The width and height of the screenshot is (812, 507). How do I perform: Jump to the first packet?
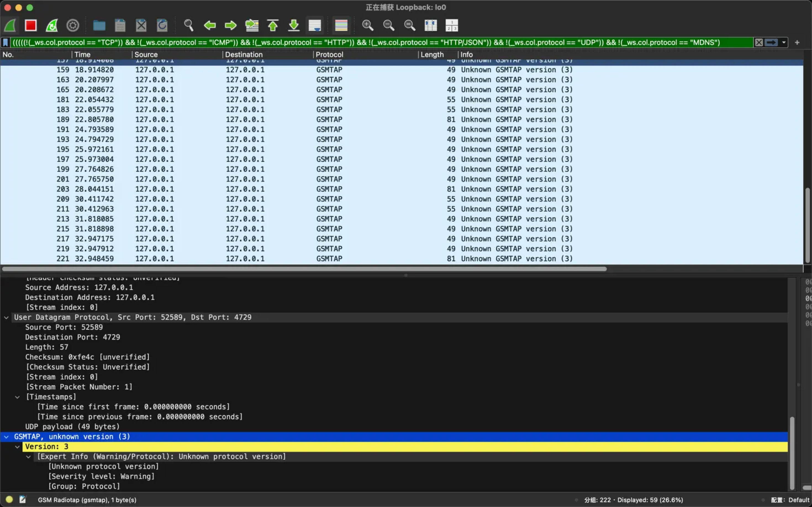[x=273, y=25]
